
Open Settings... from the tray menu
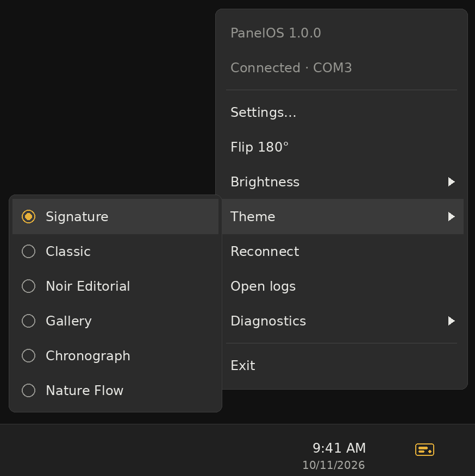(x=342, y=112)
